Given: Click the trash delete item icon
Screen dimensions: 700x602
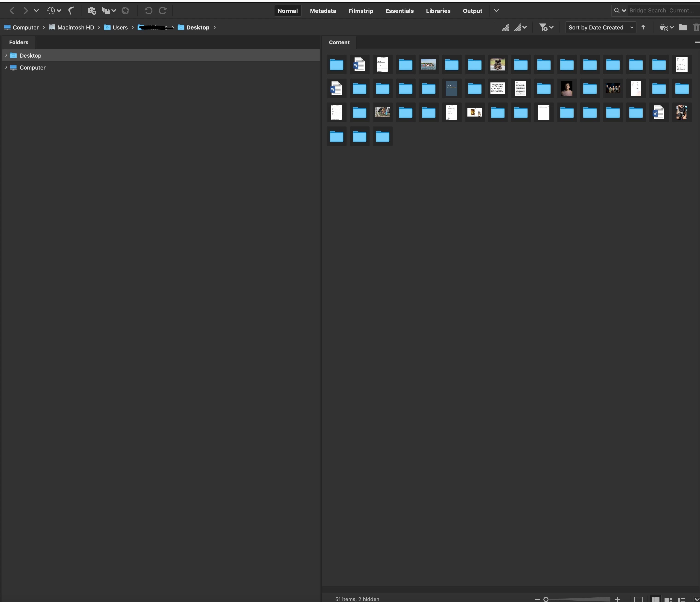Looking at the screenshot, I should click(696, 27).
